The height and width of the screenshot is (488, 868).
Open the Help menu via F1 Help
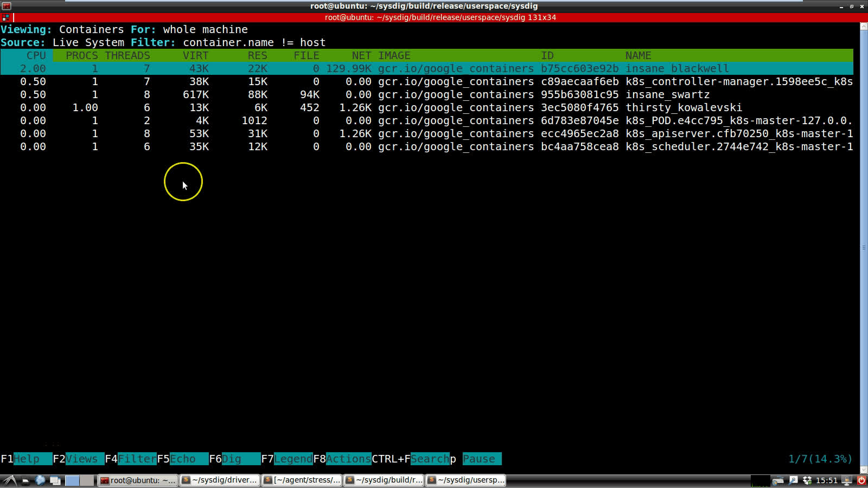click(x=27, y=459)
